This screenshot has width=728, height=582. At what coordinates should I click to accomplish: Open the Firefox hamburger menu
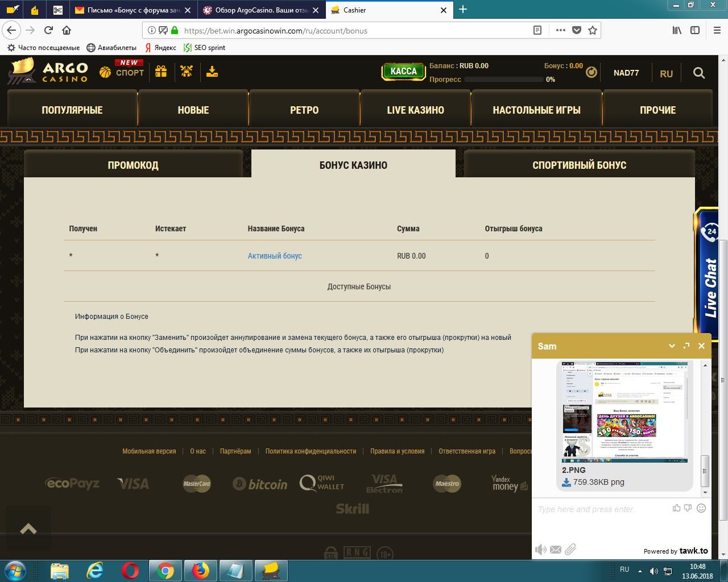point(717,31)
